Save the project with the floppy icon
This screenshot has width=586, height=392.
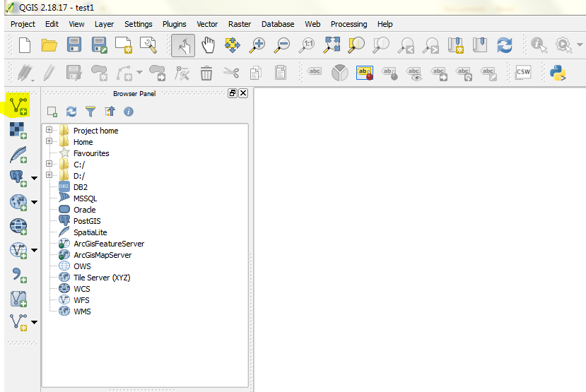click(74, 44)
